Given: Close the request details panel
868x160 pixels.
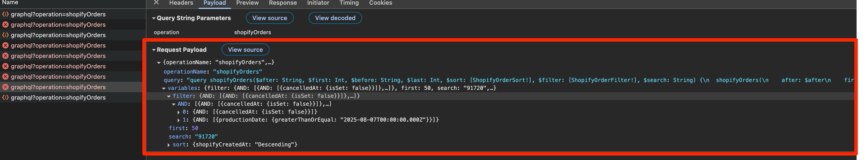Looking at the screenshot, I should point(156,3).
